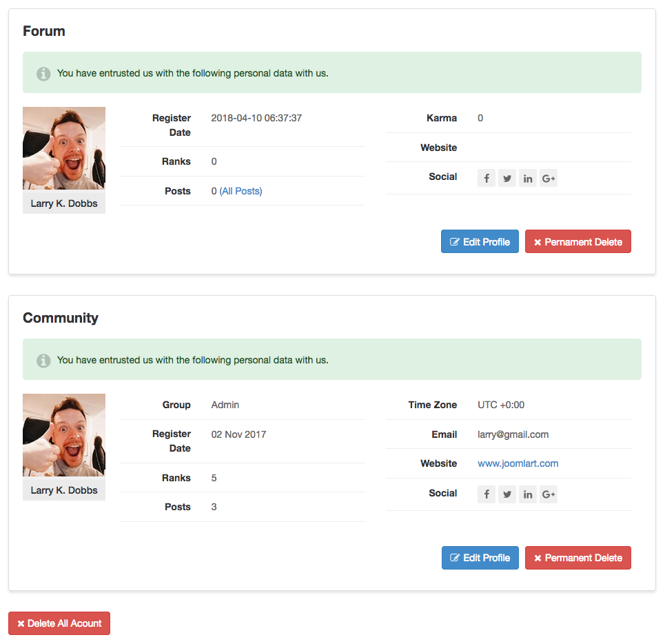Screen dimensions: 665x644
Task: Open LinkedIn profile in the Forum section
Action: (528, 178)
